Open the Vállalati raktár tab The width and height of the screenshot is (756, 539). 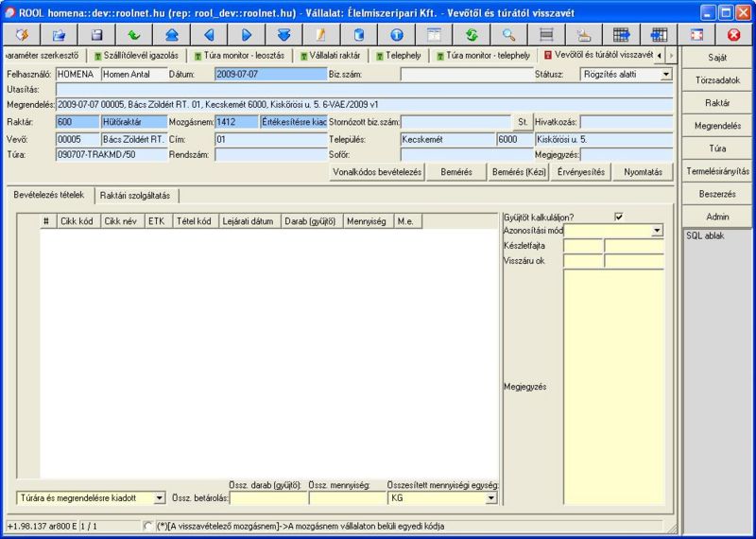click(331, 56)
